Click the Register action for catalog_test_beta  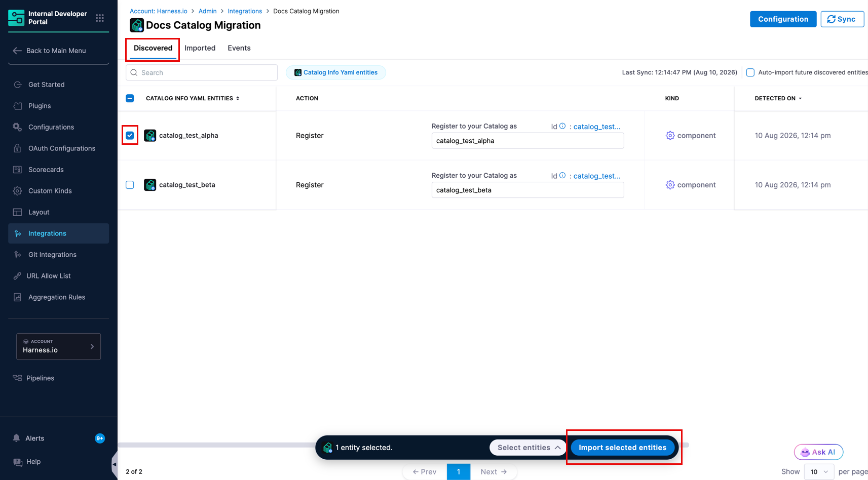point(310,185)
